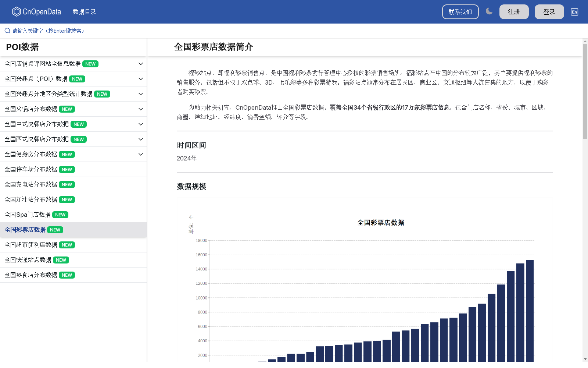
Task: Expand the 全国健身房分布数据 chevron
Action: 140,155
